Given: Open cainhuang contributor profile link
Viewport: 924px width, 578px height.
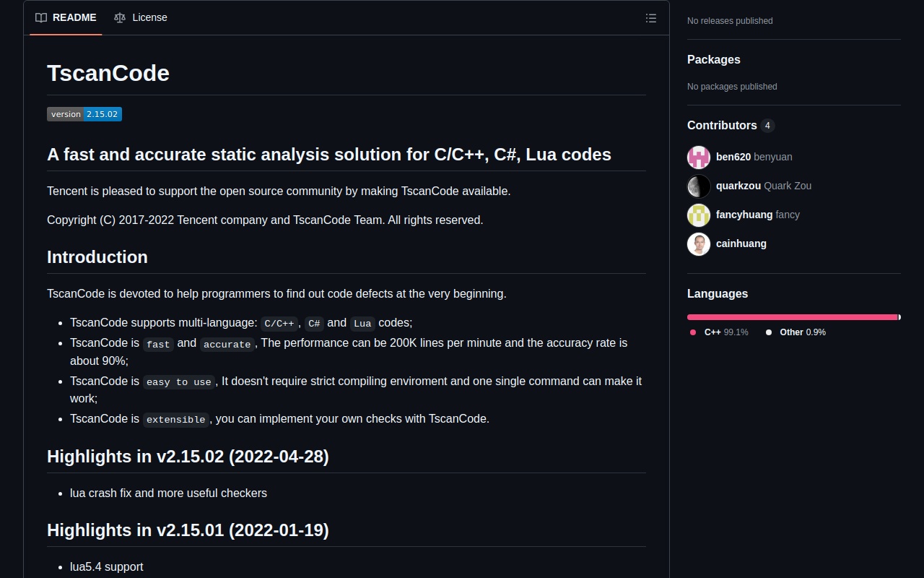Looking at the screenshot, I should click(741, 243).
